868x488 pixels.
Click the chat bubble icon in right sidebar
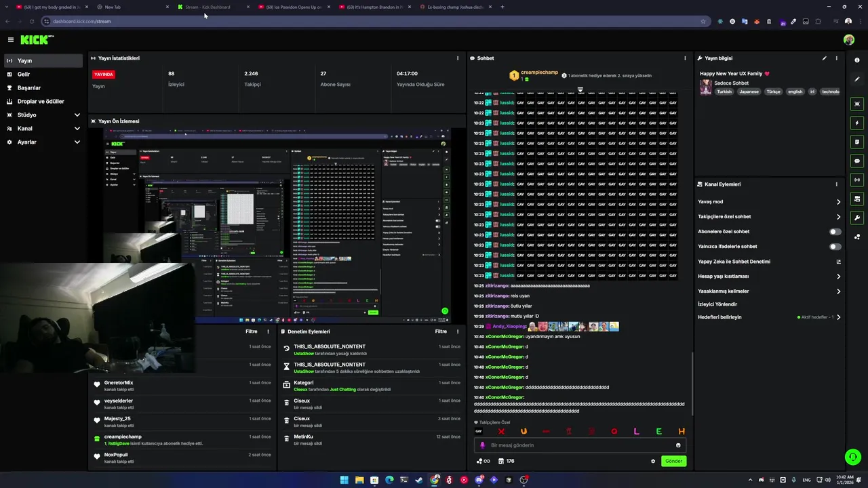click(x=857, y=161)
